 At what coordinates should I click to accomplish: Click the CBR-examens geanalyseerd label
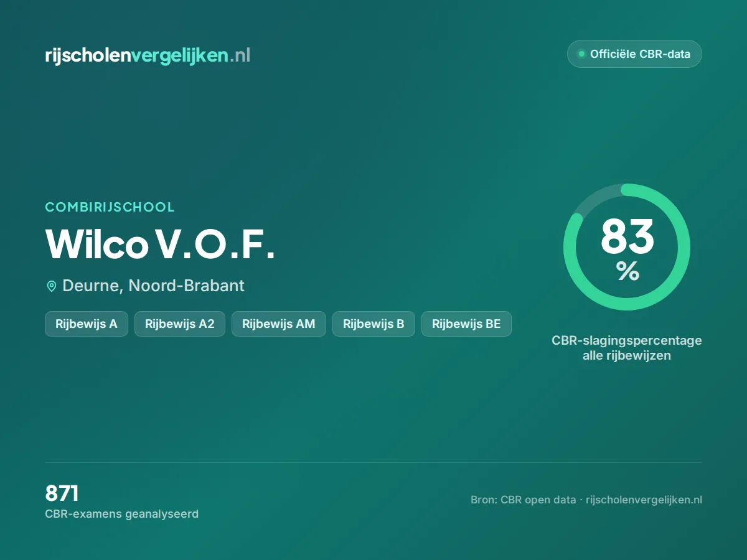(122, 514)
